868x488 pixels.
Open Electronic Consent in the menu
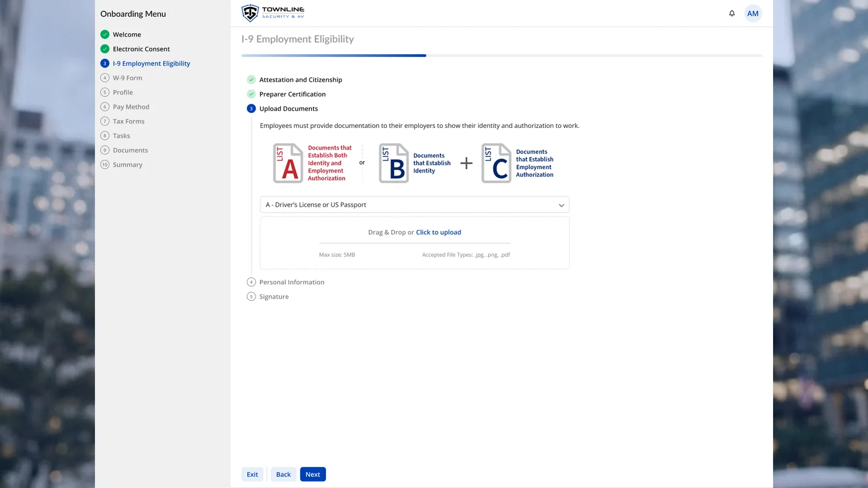(141, 49)
